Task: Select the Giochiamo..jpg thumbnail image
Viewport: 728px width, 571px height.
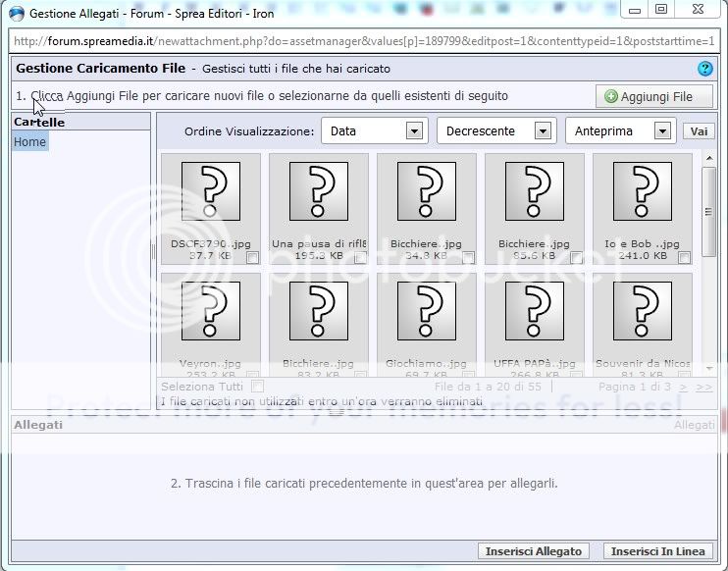Action: click(426, 311)
